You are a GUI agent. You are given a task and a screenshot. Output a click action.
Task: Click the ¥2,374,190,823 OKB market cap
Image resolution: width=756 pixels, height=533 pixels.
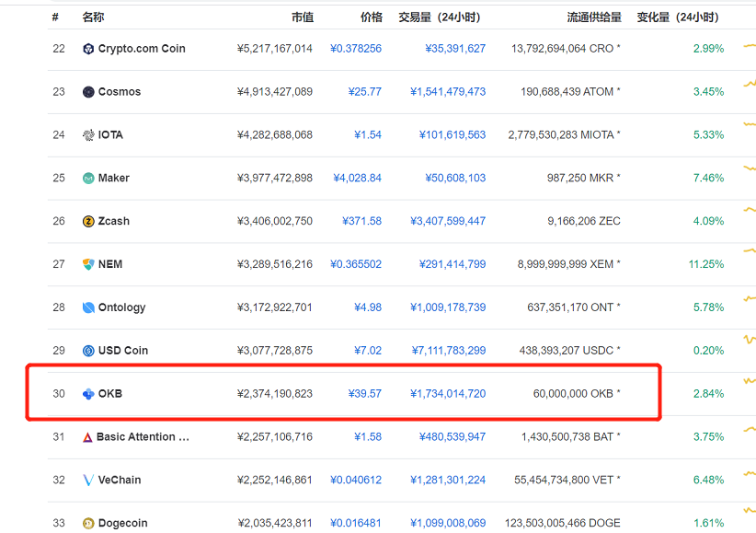click(275, 394)
